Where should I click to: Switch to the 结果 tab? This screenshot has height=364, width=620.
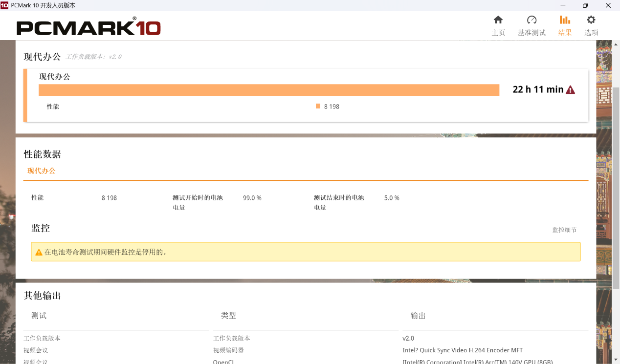point(565,33)
